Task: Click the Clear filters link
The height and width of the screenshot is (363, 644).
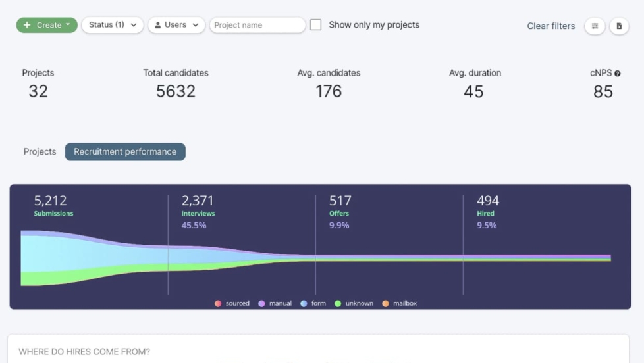Action: [x=550, y=26]
